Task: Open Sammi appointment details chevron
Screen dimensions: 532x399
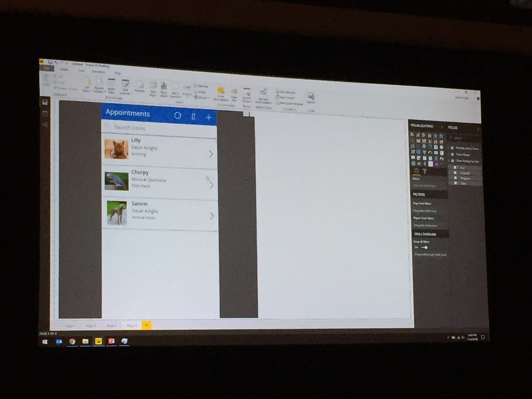Action: [x=212, y=216]
